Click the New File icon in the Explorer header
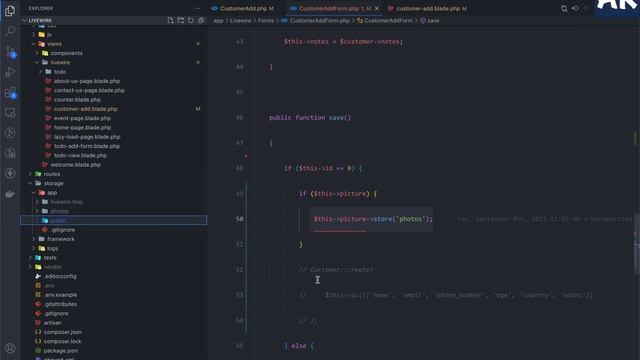 click(170, 20)
